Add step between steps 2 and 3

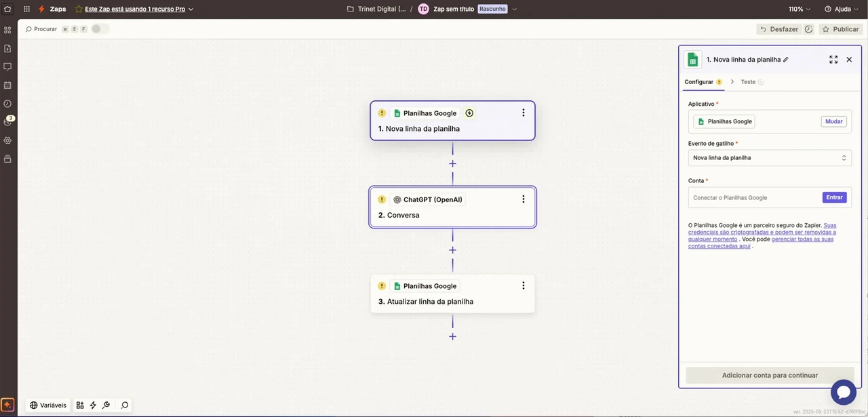[452, 250]
